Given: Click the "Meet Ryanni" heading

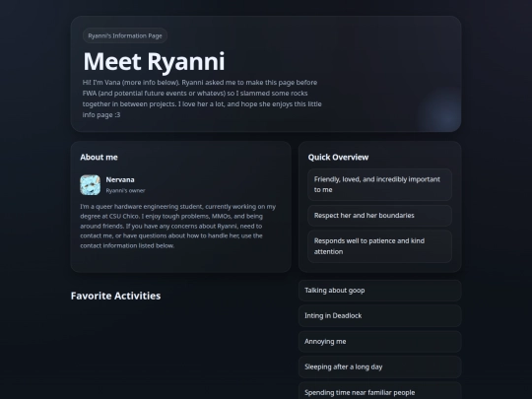Looking at the screenshot, I should (x=154, y=61).
